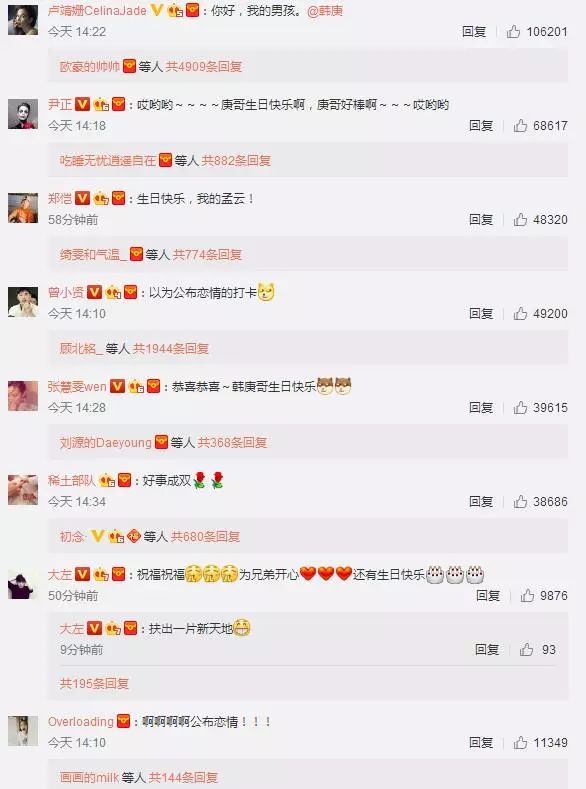
Task: Expand the 共4909条回复 replies thread
Action: (x=204, y=66)
